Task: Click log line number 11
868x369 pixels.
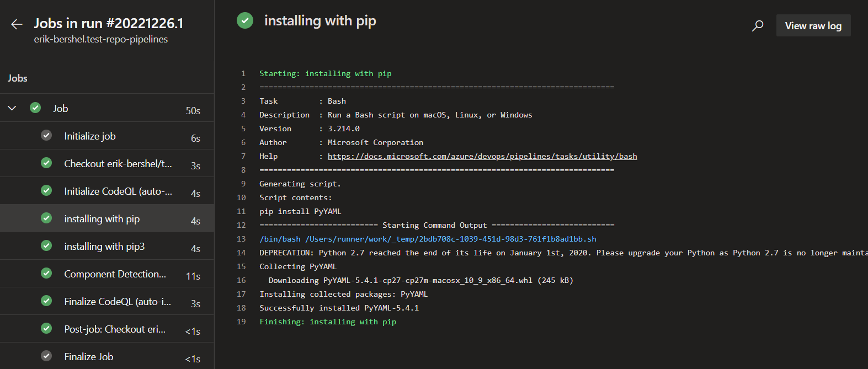Action: pos(241,211)
